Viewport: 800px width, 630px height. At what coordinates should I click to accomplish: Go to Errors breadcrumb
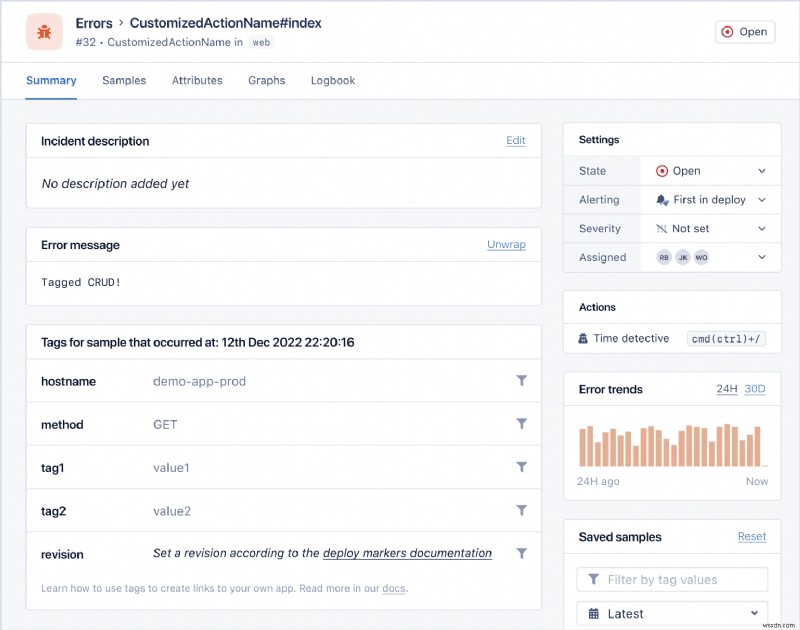pyautogui.click(x=94, y=23)
